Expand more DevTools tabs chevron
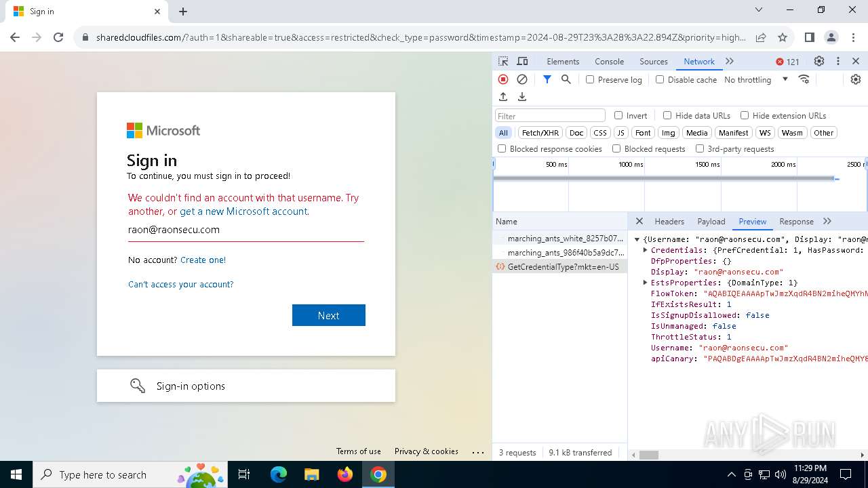The image size is (868, 488). (x=730, y=61)
